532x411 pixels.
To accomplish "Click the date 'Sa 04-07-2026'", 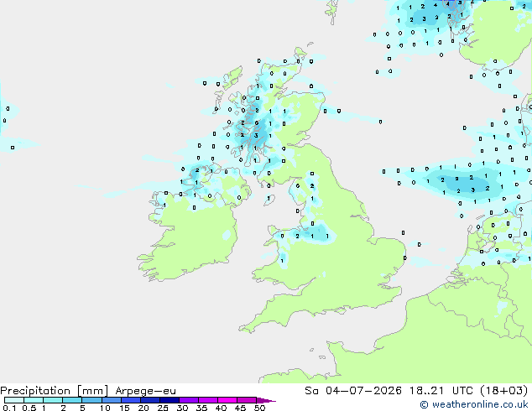I will pyautogui.click(x=353, y=391).
